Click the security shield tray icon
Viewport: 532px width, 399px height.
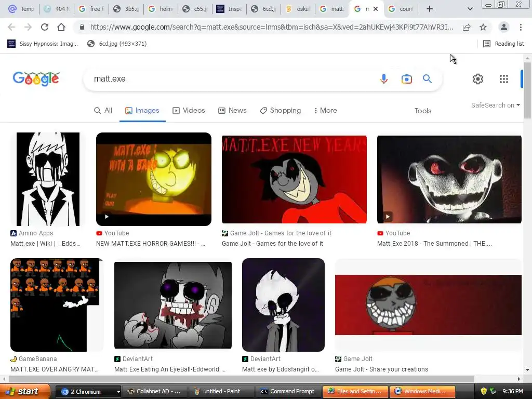pyautogui.click(x=484, y=391)
